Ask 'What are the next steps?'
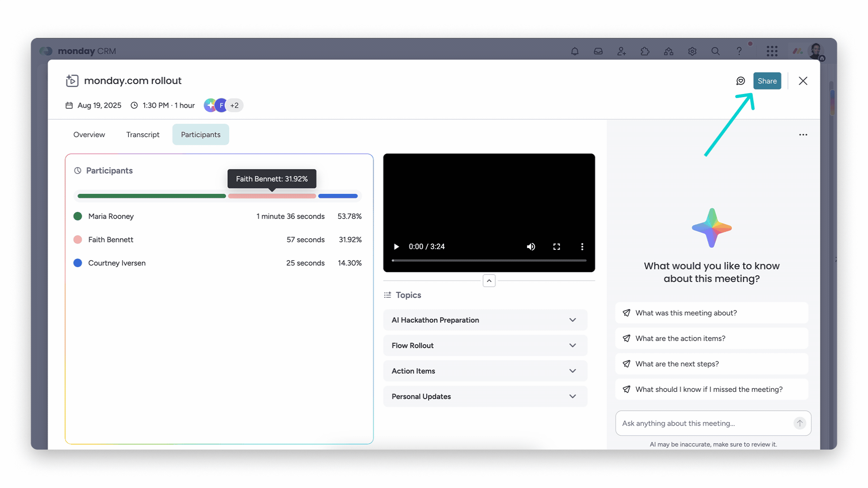Viewport: 868px width, 488px height. coord(712,364)
